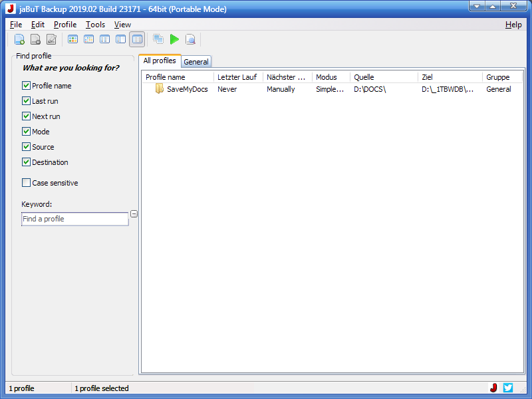This screenshot has width=532, height=399.
Task: Collapse the find panel with minus button
Action: [134, 213]
